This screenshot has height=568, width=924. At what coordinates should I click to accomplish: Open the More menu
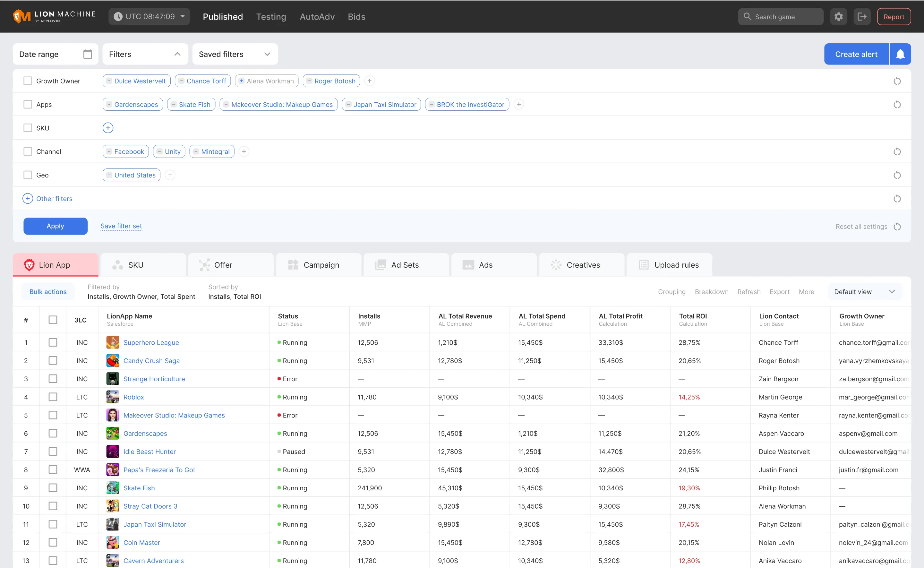(x=807, y=291)
